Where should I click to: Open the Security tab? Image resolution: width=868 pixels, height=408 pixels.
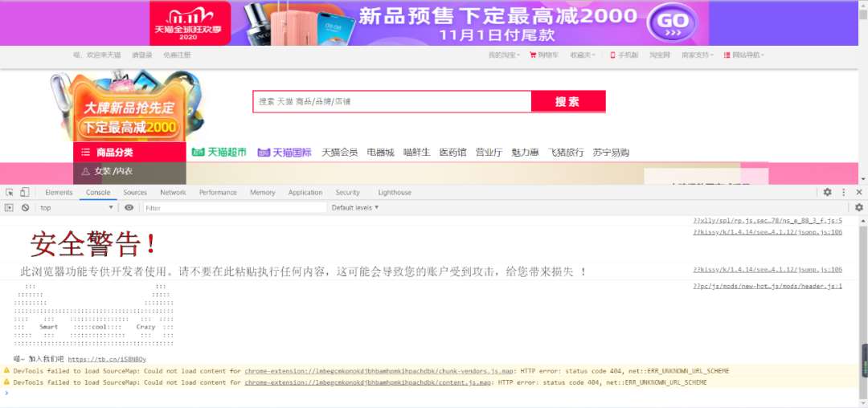(348, 193)
